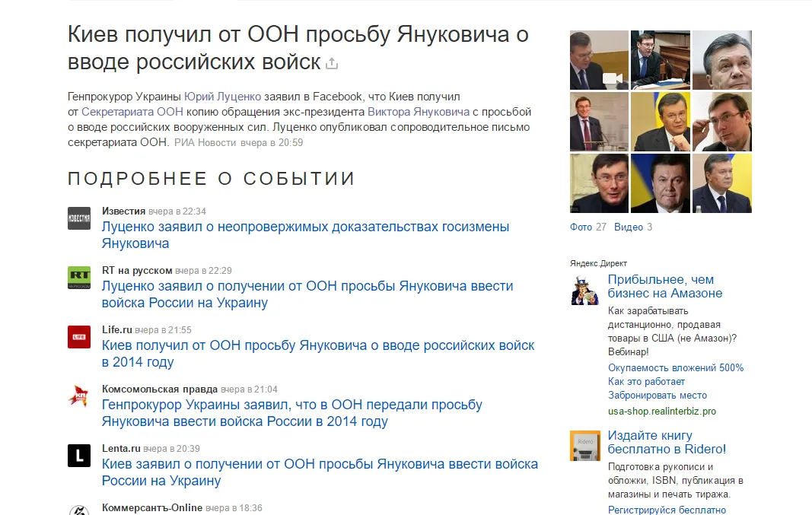Click the RT на русском logo icon
This screenshot has width=812, height=515.
[x=79, y=278]
